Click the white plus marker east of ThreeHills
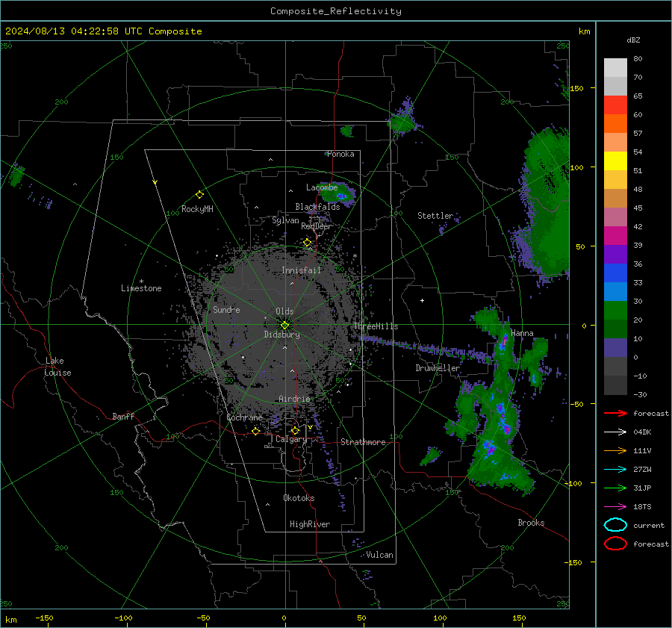 tap(422, 300)
